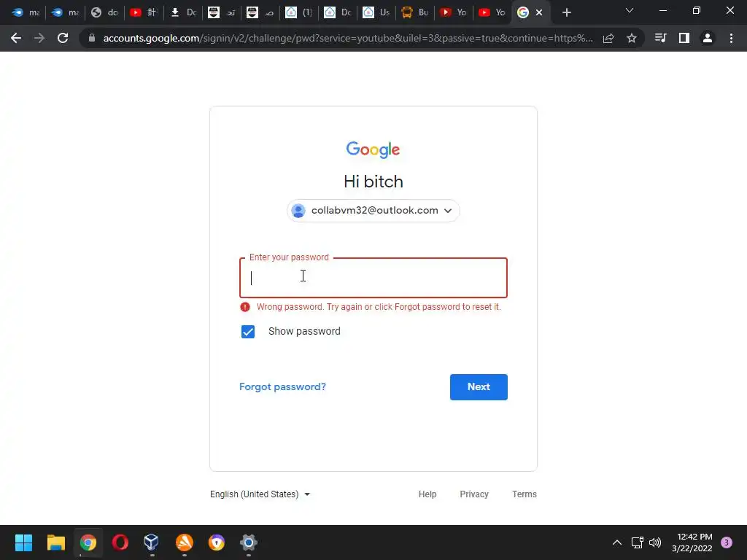747x560 pixels.
Task: Open VirtualBox from the taskbar
Action: 152,542
